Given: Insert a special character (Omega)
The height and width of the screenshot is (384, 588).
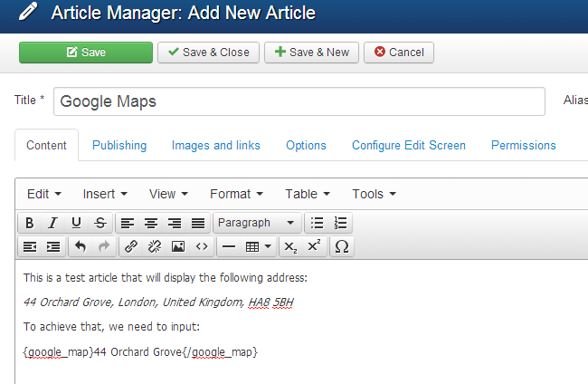Looking at the screenshot, I should pyautogui.click(x=341, y=246).
